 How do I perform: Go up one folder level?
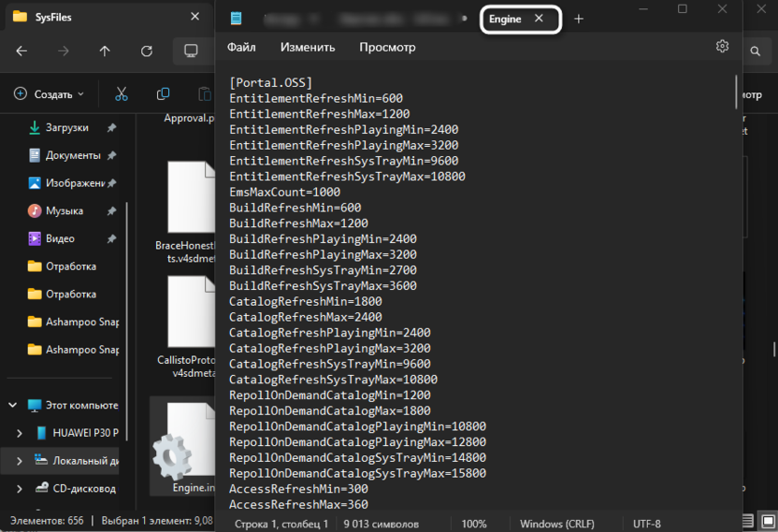tap(105, 51)
